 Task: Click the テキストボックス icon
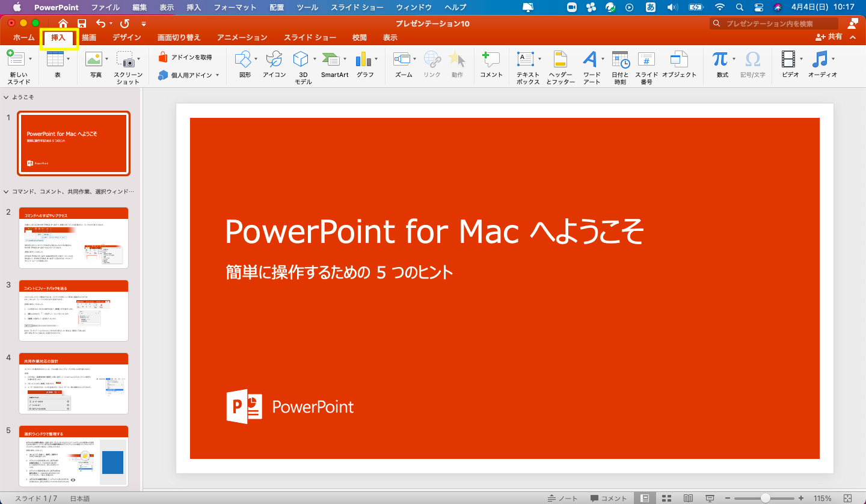coord(526,59)
